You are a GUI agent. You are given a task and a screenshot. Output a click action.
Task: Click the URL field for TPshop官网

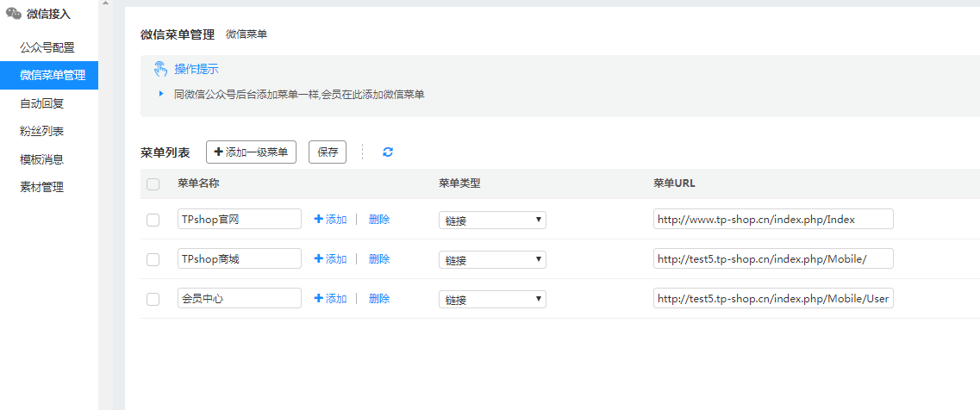click(772, 219)
